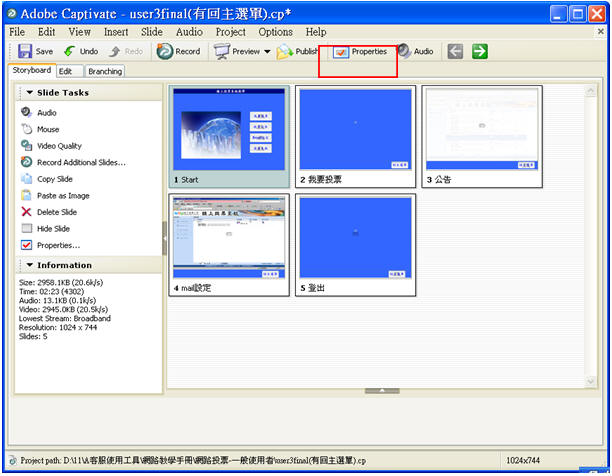
Task: Switch to the Storyboard tab
Action: pos(32,70)
